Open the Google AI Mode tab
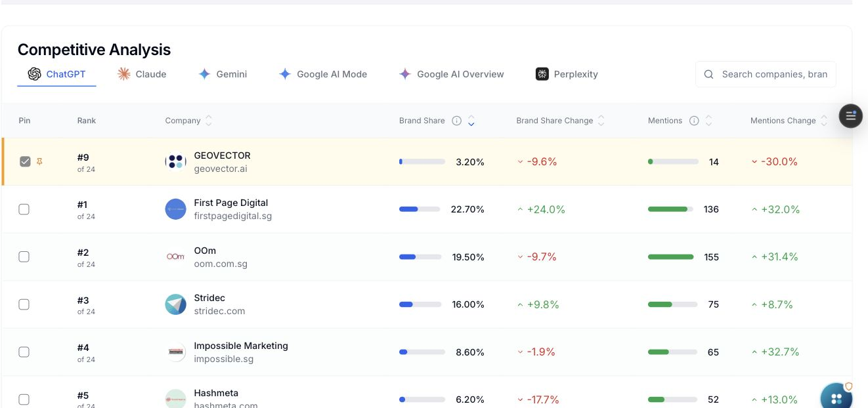Image resolution: width=868 pixels, height=408 pixels. pos(322,74)
